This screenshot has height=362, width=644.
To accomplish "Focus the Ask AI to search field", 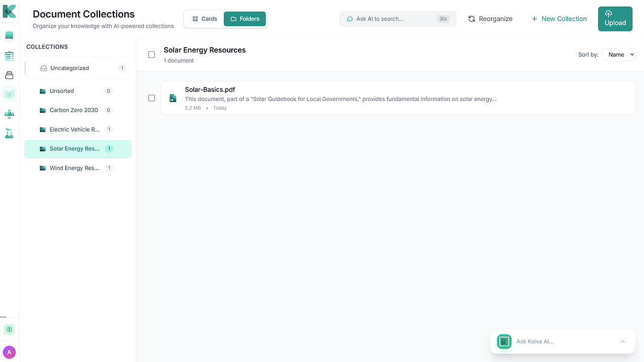I will click(398, 19).
